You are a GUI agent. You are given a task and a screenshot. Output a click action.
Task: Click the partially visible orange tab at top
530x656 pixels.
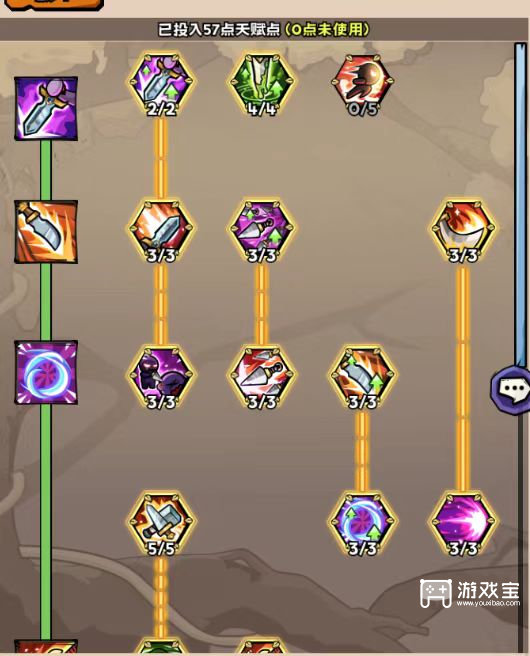coord(54,5)
